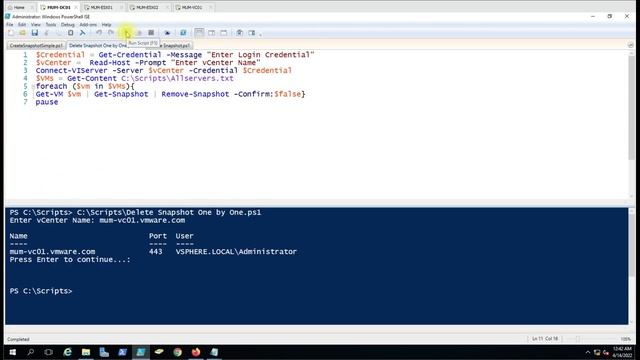Collapse the script pane with the chevron
This screenshot has height=360, width=640.
pyautogui.click(x=631, y=45)
